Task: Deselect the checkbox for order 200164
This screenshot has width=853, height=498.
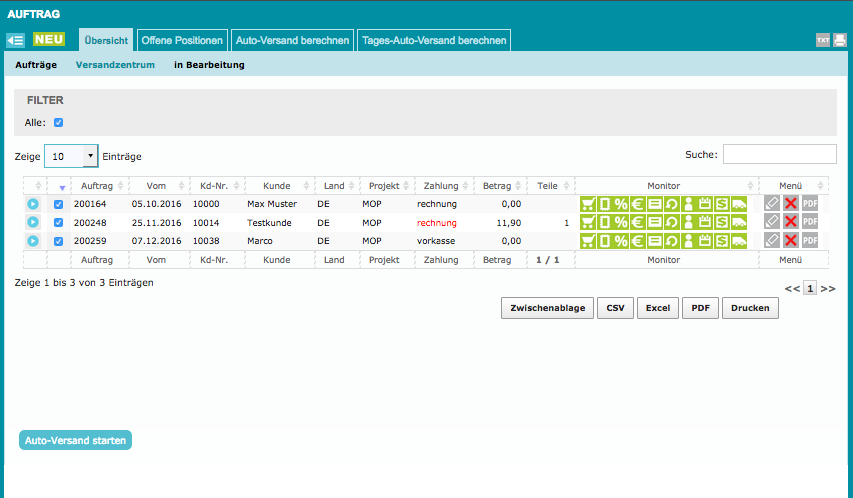Action: coord(58,204)
